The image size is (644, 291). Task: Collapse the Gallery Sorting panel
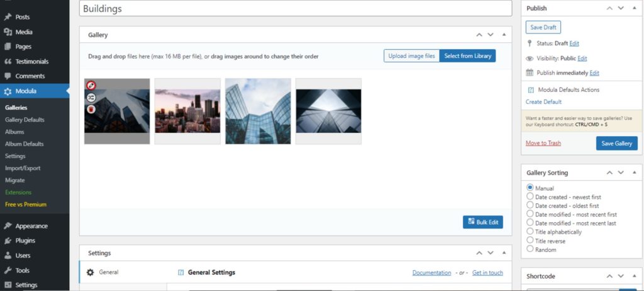tap(633, 173)
